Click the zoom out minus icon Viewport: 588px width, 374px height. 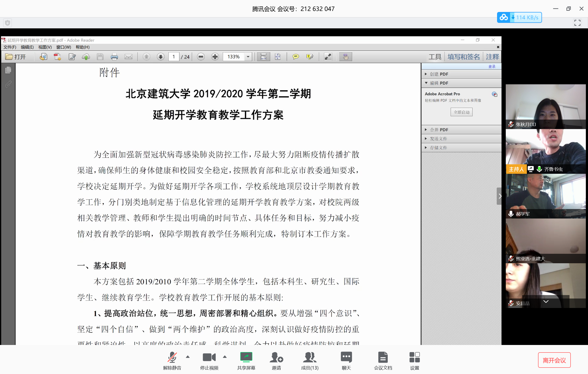click(201, 57)
